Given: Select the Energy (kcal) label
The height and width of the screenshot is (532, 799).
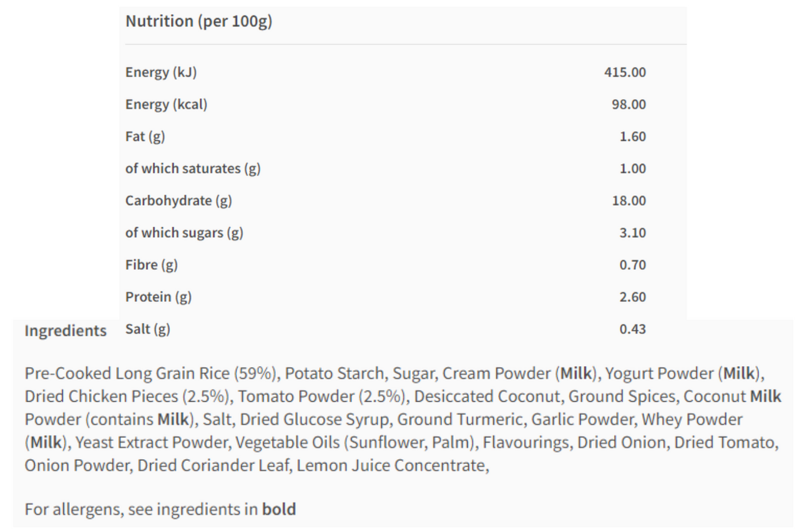Looking at the screenshot, I should coord(166,105).
